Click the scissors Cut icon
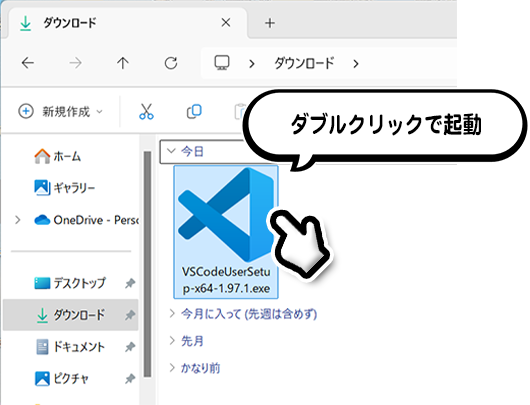 click(146, 112)
